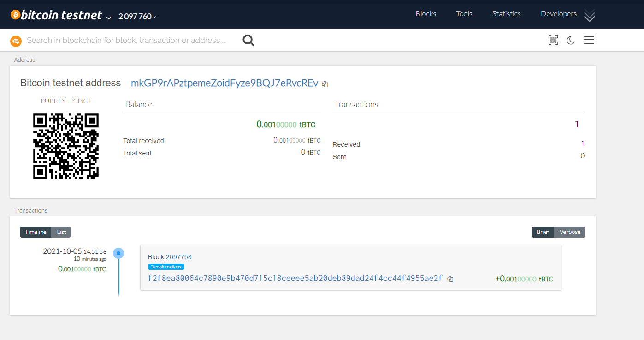Click the Total sent label
The width and height of the screenshot is (644, 340).
pos(137,153)
